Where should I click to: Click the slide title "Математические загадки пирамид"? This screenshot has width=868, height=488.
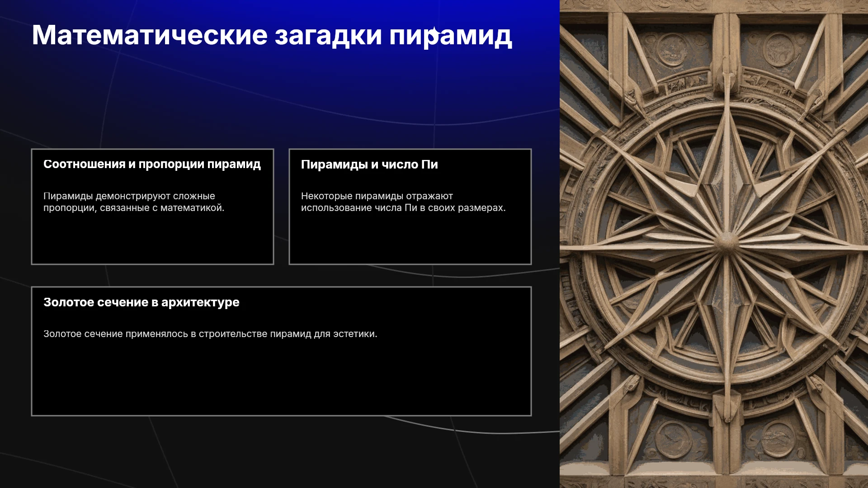click(x=272, y=35)
